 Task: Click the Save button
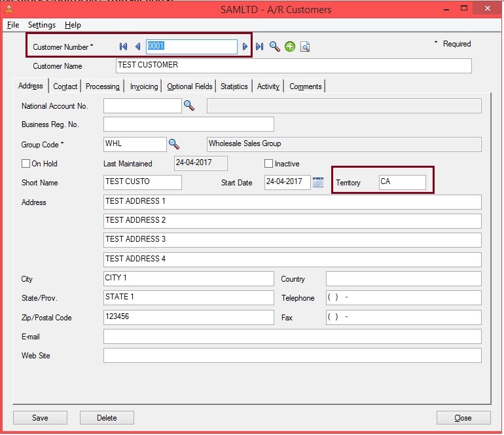click(x=40, y=417)
